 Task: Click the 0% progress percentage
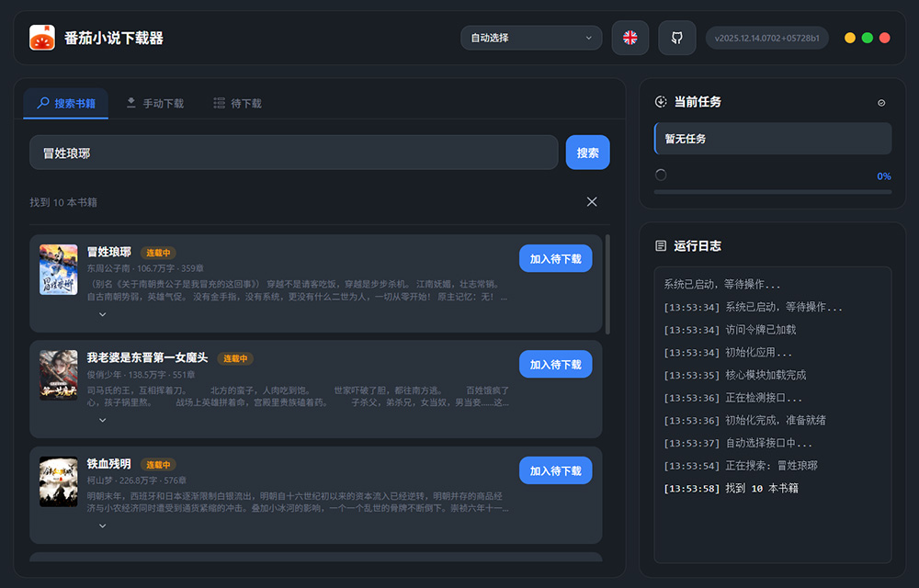pyautogui.click(x=884, y=176)
